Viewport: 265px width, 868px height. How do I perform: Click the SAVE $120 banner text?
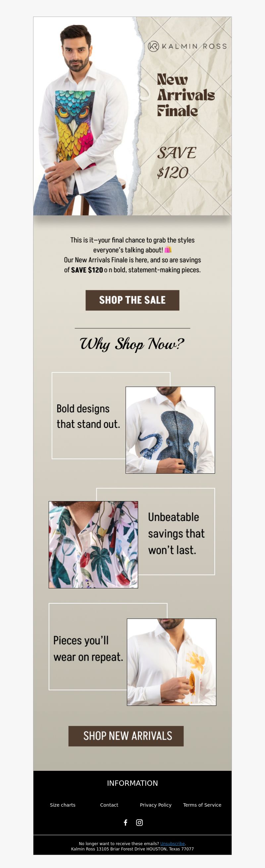[177, 163]
